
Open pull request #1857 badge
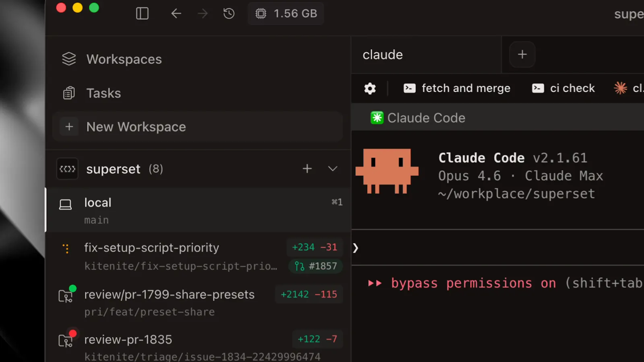pos(316,266)
